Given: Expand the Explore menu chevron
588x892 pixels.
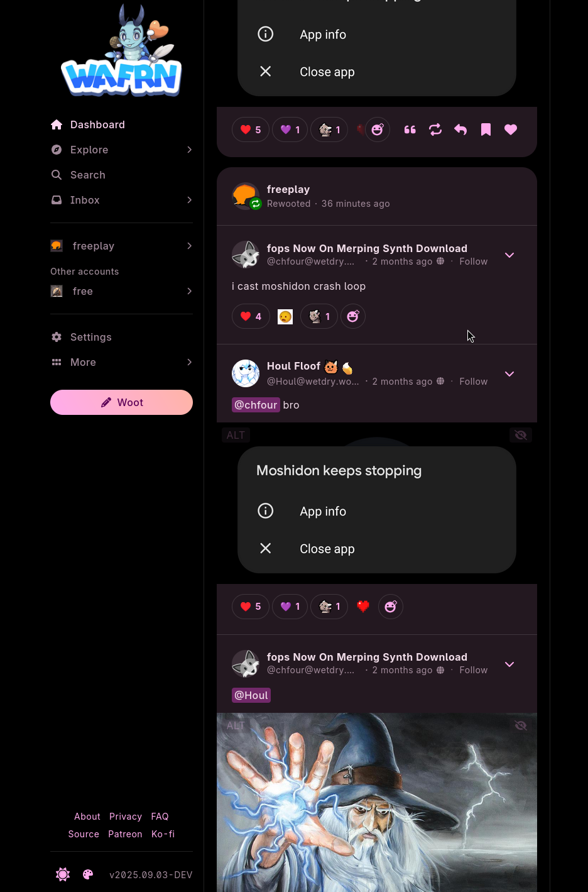Looking at the screenshot, I should coord(189,150).
